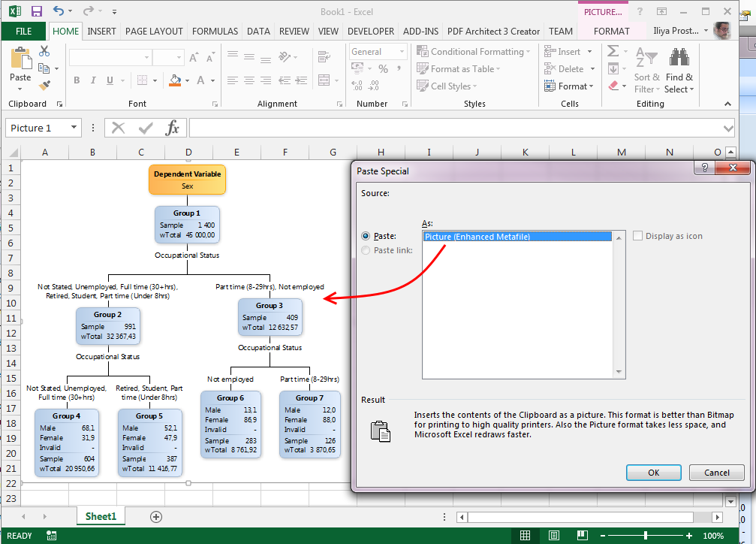Open the FILE menu tab
Image resolution: width=756 pixels, height=544 pixels.
coord(24,32)
